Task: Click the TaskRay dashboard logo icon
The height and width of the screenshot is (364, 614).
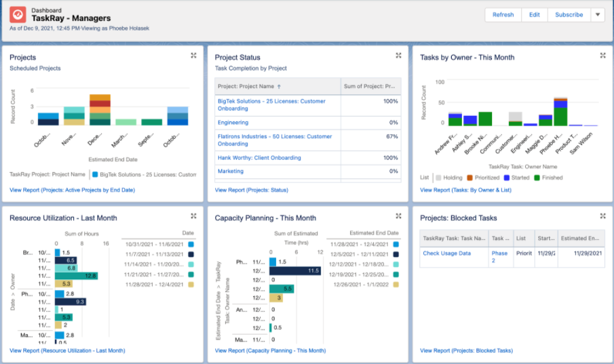Action: click(18, 15)
